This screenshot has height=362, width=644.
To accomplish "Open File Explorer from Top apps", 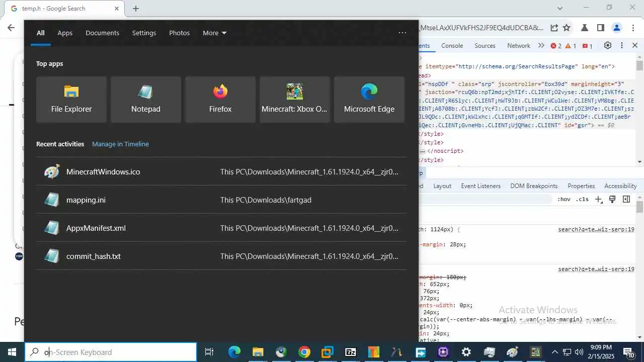I will [x=71, y=100].
